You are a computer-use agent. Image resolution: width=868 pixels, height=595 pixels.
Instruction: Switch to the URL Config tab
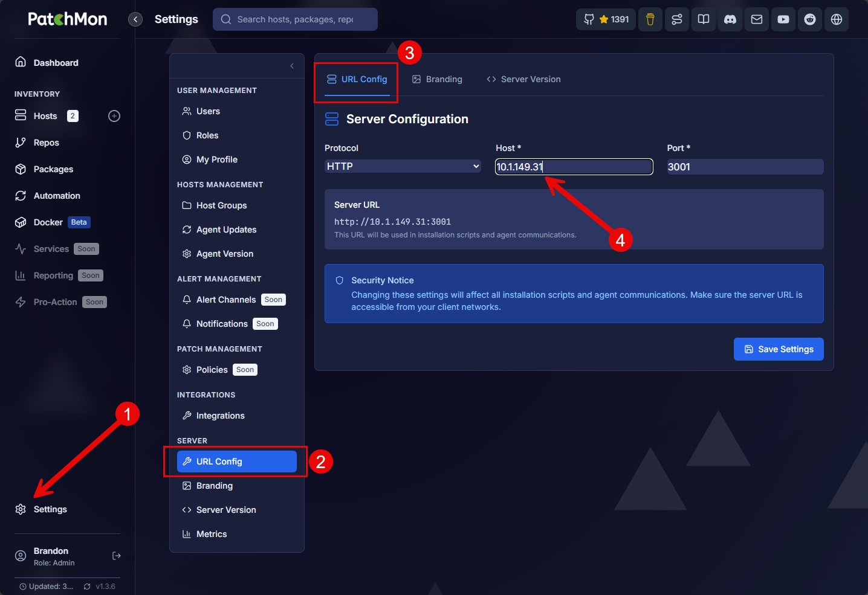click(x=357, y=79)
